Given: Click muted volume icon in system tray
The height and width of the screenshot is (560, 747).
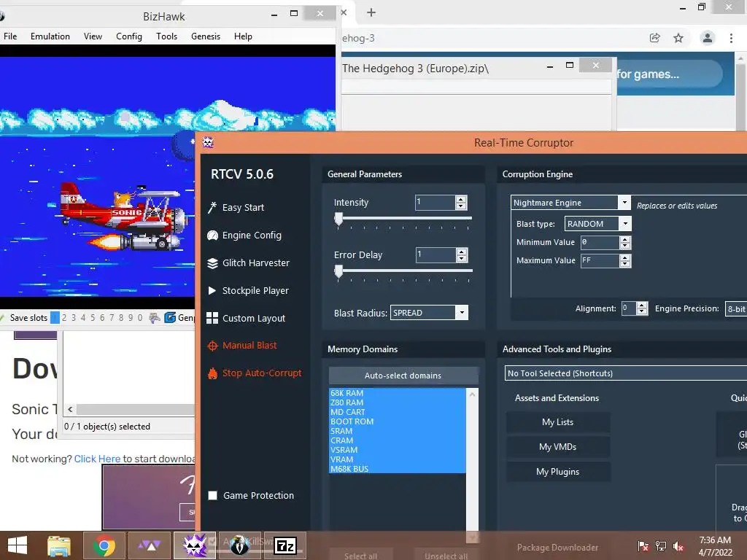Looking at the screenshot, I should [x=678, y=546].
